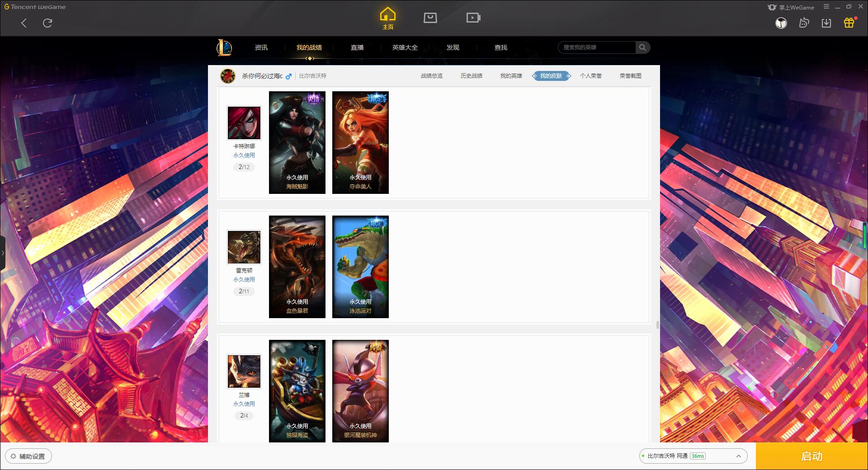Click the 兰博 champion portrait

(x=244, y=371)
